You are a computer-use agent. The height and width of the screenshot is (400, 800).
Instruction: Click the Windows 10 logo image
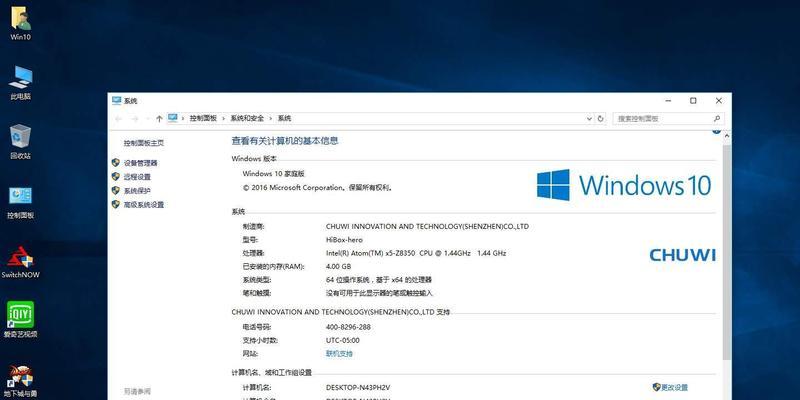coord(624,185)
